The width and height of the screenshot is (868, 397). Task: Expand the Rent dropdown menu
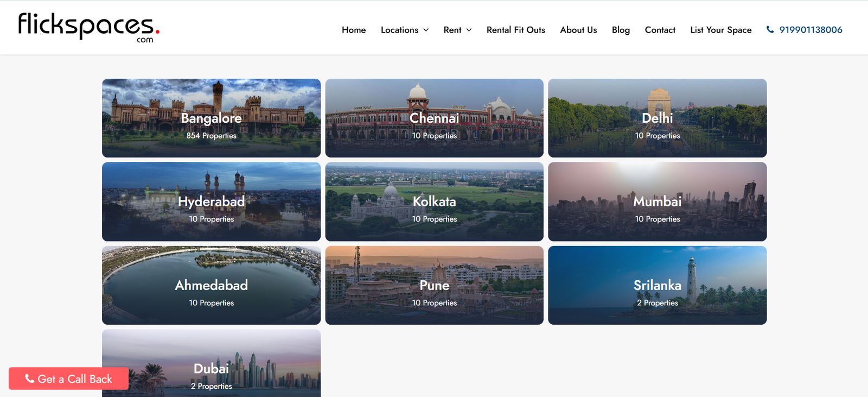pyautogui.click(x=457, y=30)
